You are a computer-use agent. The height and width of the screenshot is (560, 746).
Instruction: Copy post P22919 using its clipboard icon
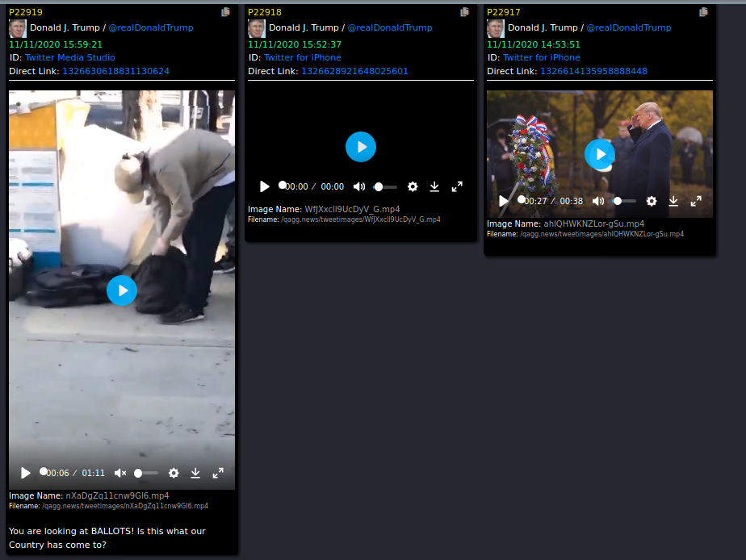pyautogui.click(x=225, y=12)
